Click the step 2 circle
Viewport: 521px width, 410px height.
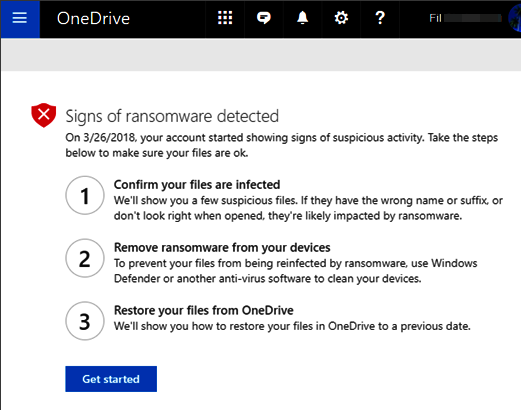tap(85, 258)
